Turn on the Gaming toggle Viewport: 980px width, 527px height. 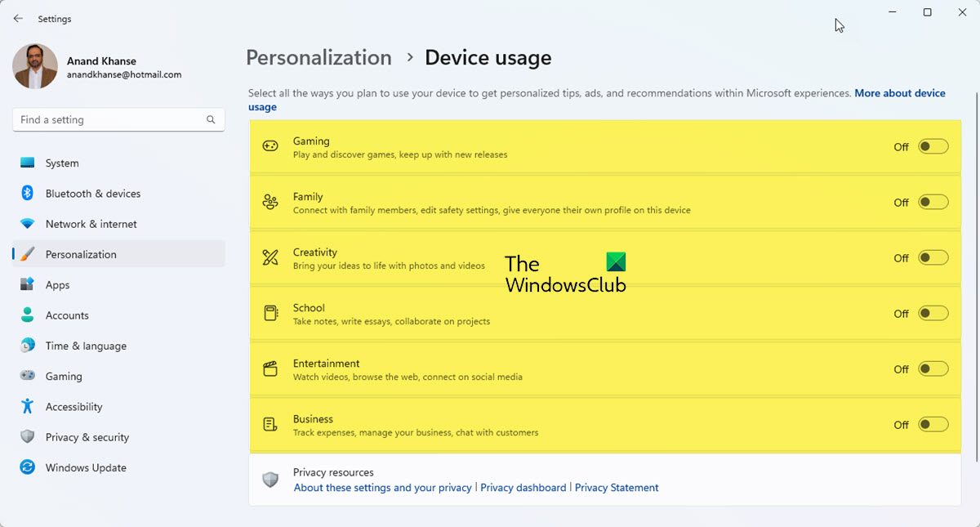coord(933,147)
